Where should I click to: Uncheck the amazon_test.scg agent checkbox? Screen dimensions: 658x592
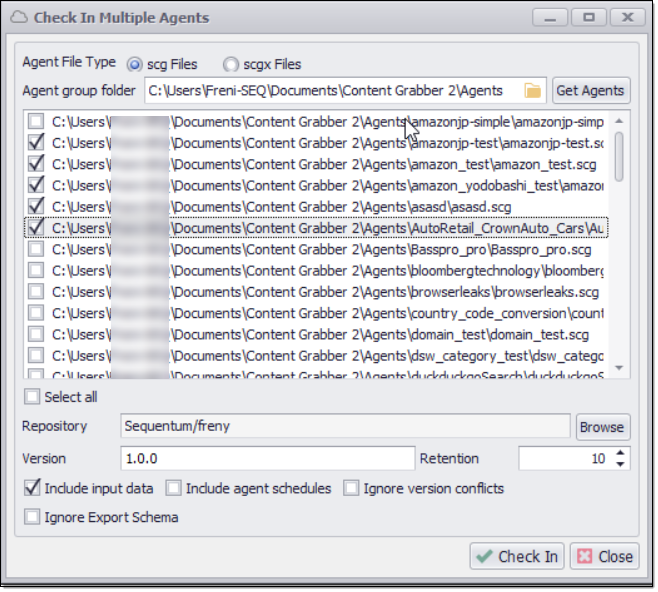click(x=36, y=164)
